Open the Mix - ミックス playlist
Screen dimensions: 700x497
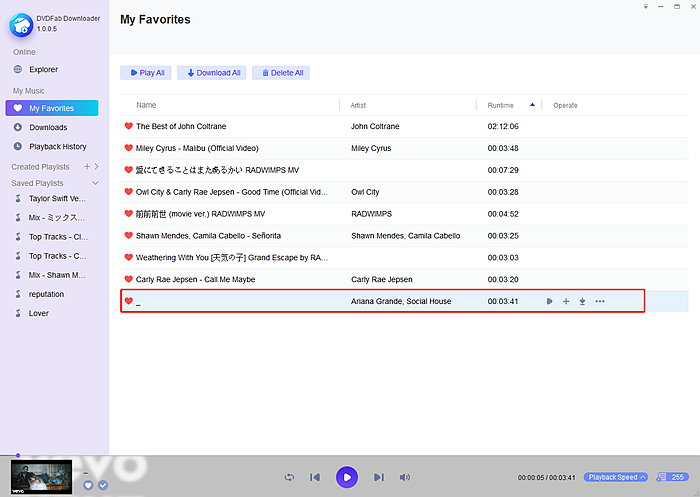tap(56, 217)
